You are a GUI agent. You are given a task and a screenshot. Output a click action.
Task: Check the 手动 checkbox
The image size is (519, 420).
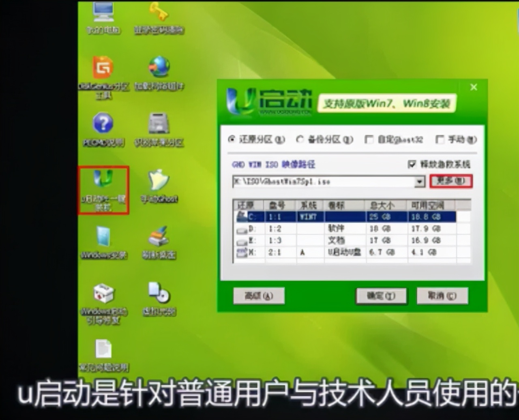tap(440, 139)
